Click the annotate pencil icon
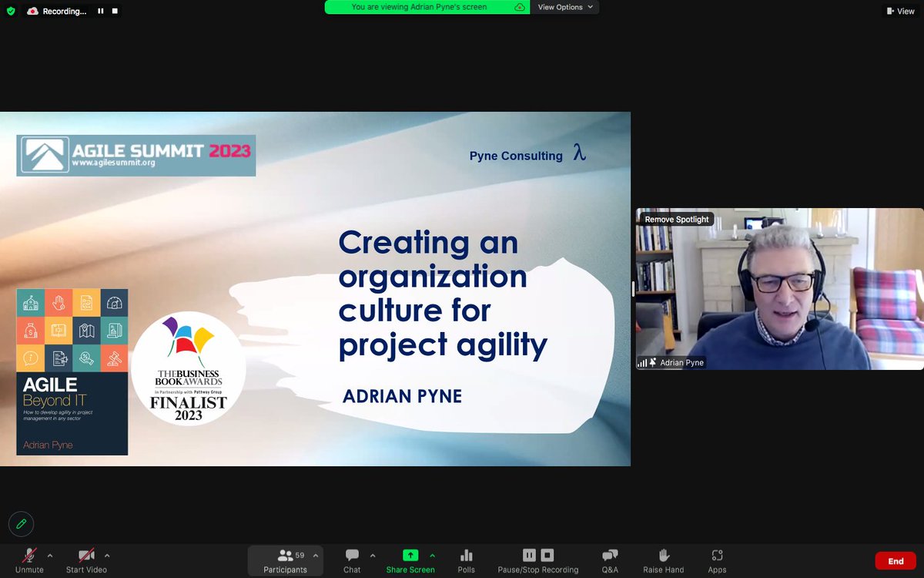The height and width of the screenshot is (578, 924). (x=22, y=524)
